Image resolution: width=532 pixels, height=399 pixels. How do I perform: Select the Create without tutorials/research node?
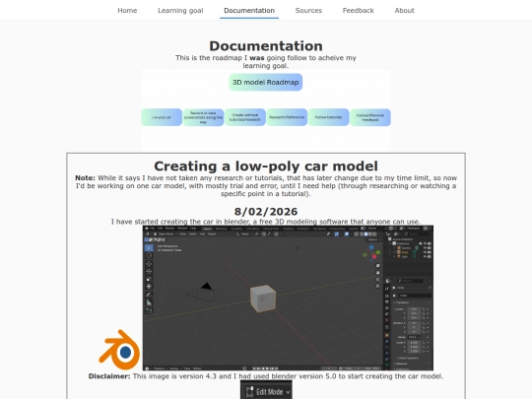click(x=245, y=117)
